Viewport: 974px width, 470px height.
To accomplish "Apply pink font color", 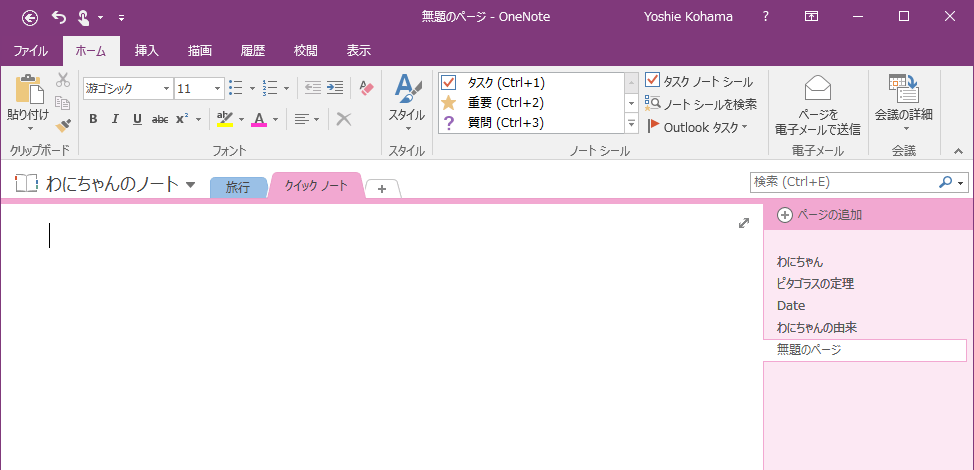I will pos(259,119).
